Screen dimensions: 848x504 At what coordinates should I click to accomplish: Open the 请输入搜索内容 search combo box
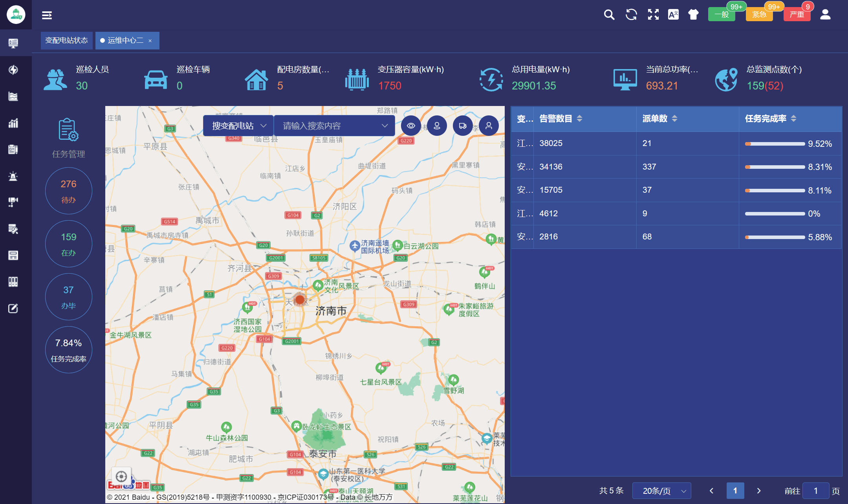(334, 126)
